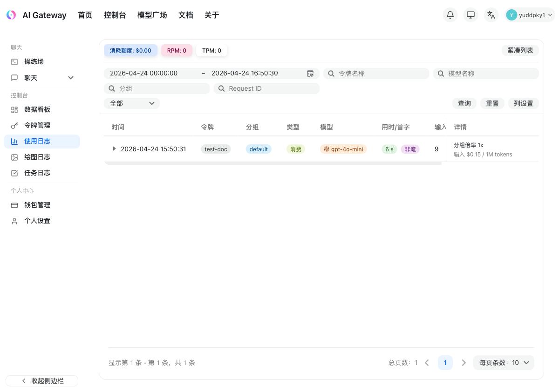Click the OpenAI icon in gpt-4o-mini tag

327,149
